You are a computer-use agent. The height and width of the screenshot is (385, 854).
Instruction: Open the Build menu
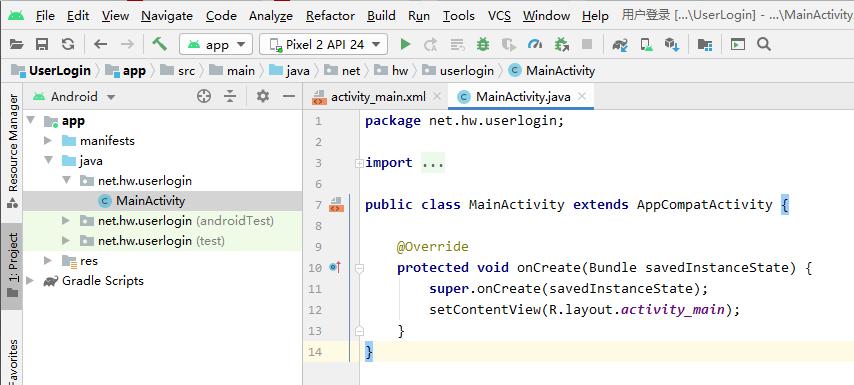coord(381,16)
